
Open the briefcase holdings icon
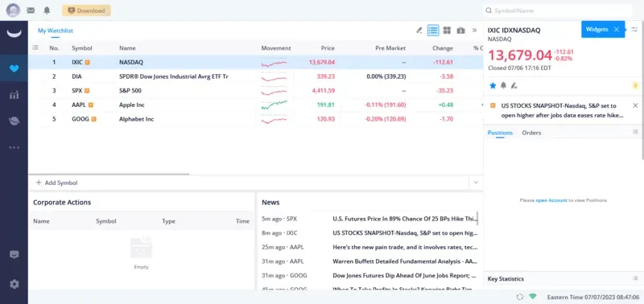click(x=460, y=31)
